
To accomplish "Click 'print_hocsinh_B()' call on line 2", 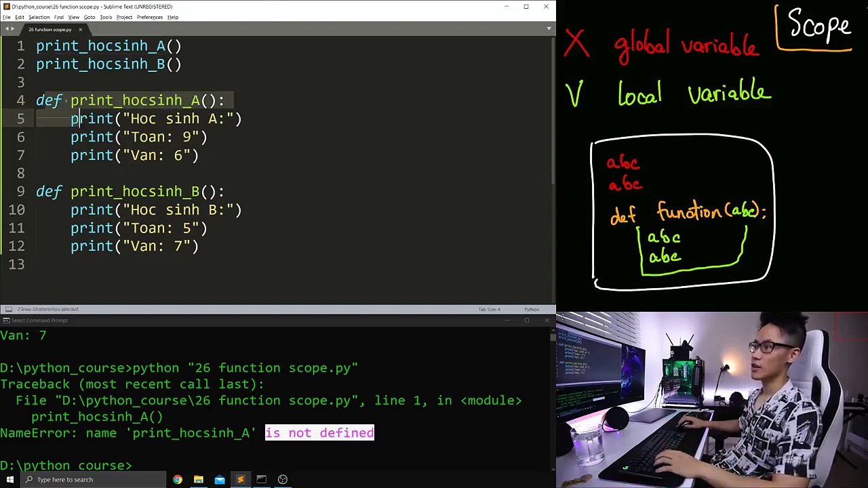I will point(108,64).
